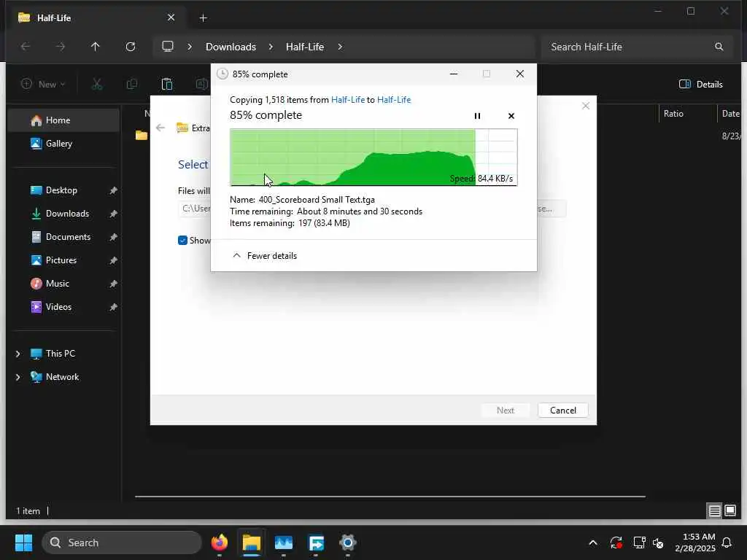Click Half-Life breadcrumb in address bar
The image size is (747, 560).
pyautogui.click(x=305, y=47)
